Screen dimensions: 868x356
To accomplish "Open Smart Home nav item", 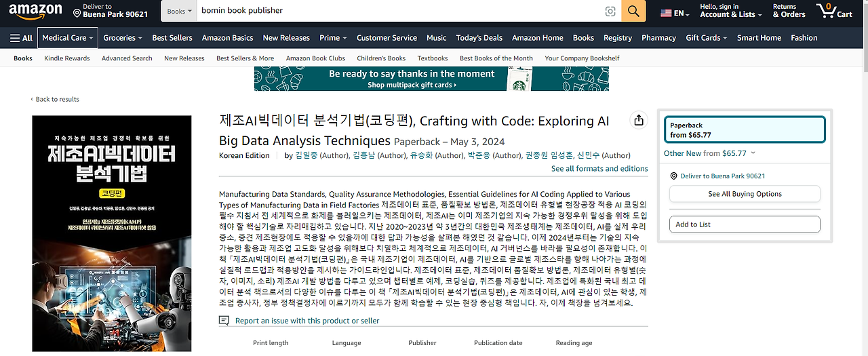I will click(759, 38).
